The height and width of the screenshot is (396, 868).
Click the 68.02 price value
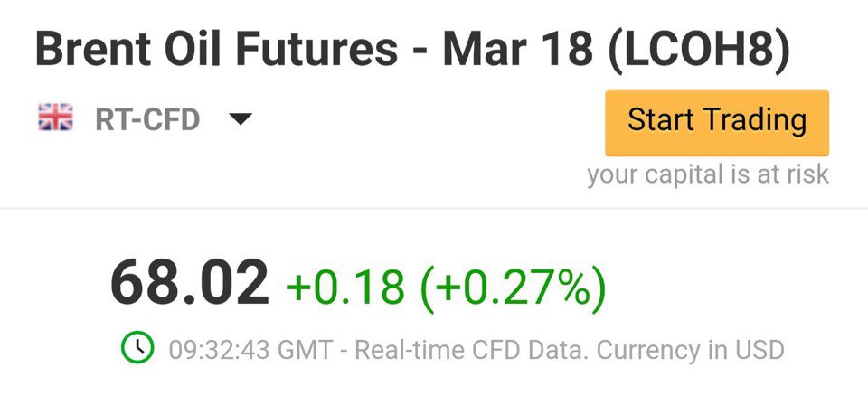[x=190, y=284]
